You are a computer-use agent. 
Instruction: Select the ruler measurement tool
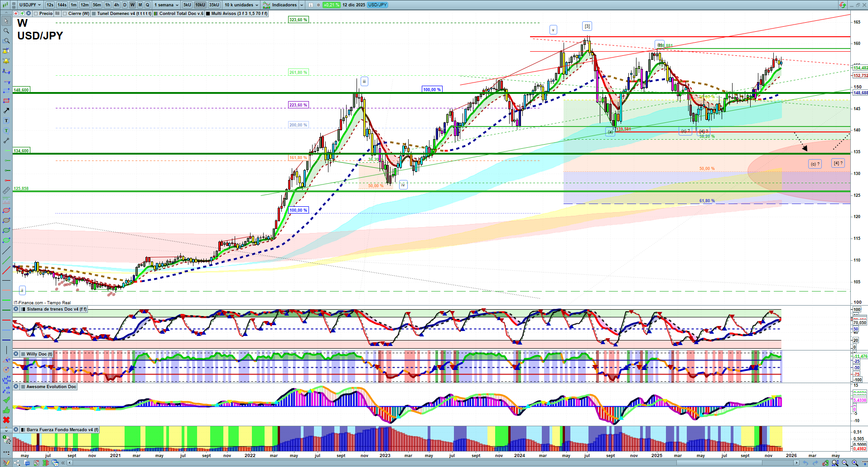pos(6,190)
